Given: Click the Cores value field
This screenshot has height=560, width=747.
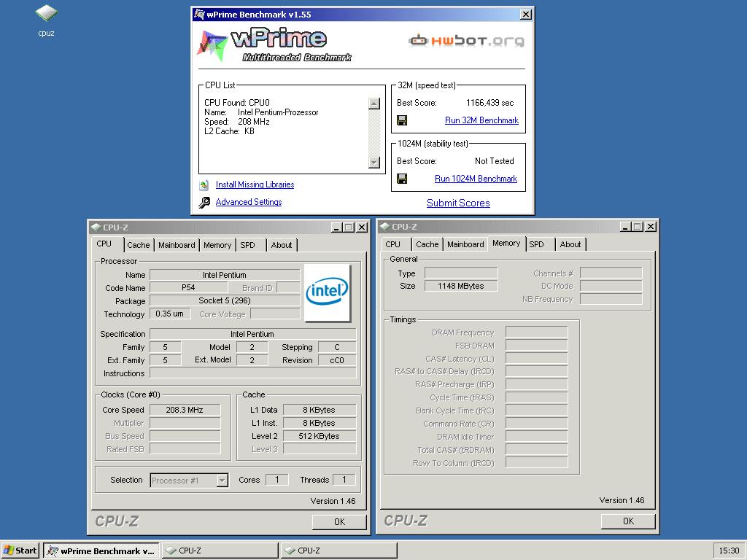Looking at the screenshot, I should coord(276,480).
